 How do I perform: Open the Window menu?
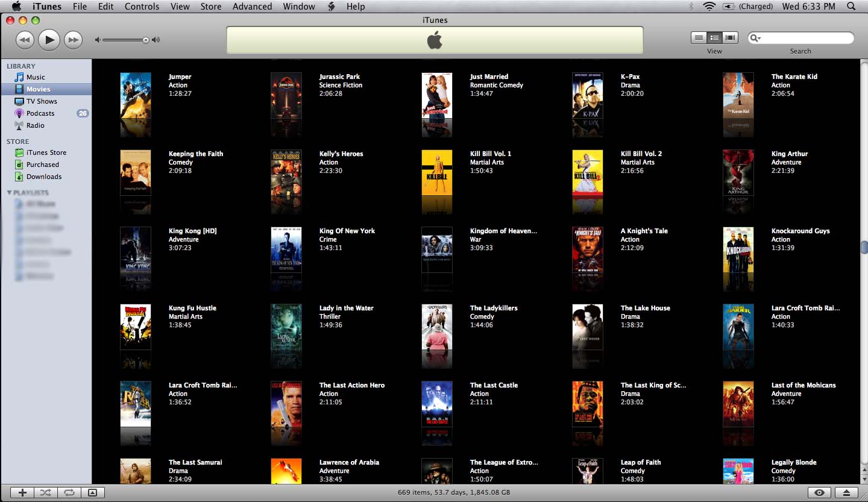click(299, 6)
